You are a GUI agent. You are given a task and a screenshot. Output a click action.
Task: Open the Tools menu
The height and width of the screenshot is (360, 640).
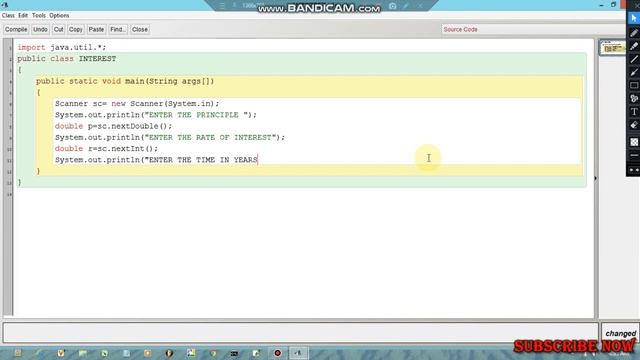tap(39, 16)
